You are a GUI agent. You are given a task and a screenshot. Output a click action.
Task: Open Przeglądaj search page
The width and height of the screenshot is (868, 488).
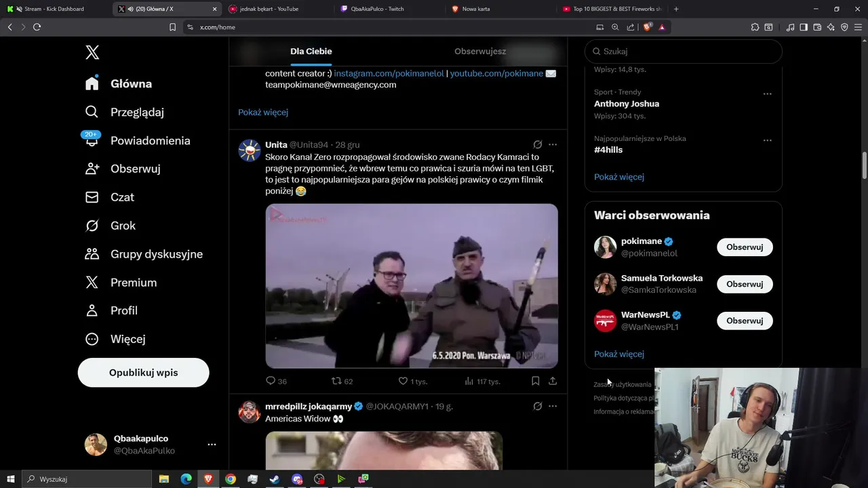pyautogui.click(x=125, y=112)
